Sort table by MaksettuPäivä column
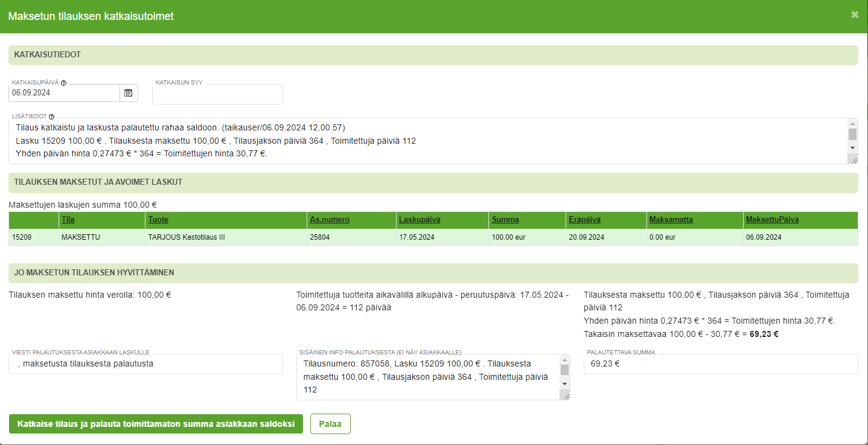The height and width of the screenshot is (445, 868). 772,220
